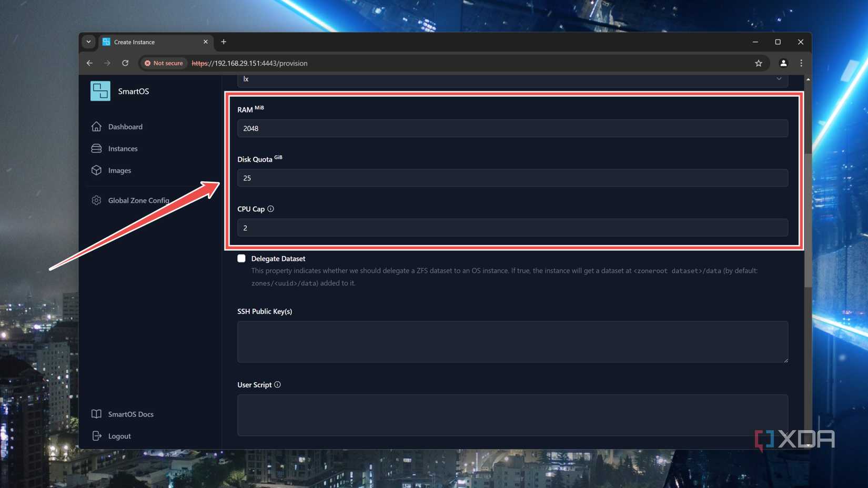This screenshot has width=868, height=488.
Task: Go back with browser back arrow
Action: 89,63
